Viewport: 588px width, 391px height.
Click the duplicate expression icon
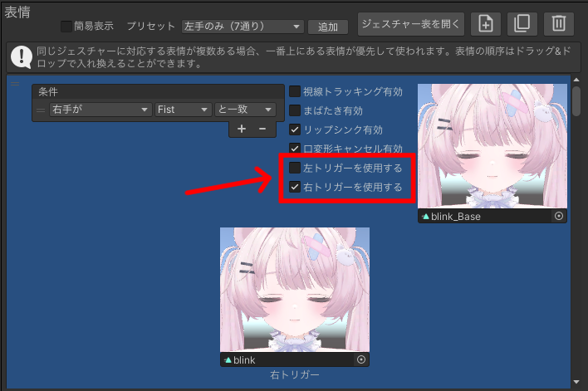pyautogui.click(x=522, y=24)
